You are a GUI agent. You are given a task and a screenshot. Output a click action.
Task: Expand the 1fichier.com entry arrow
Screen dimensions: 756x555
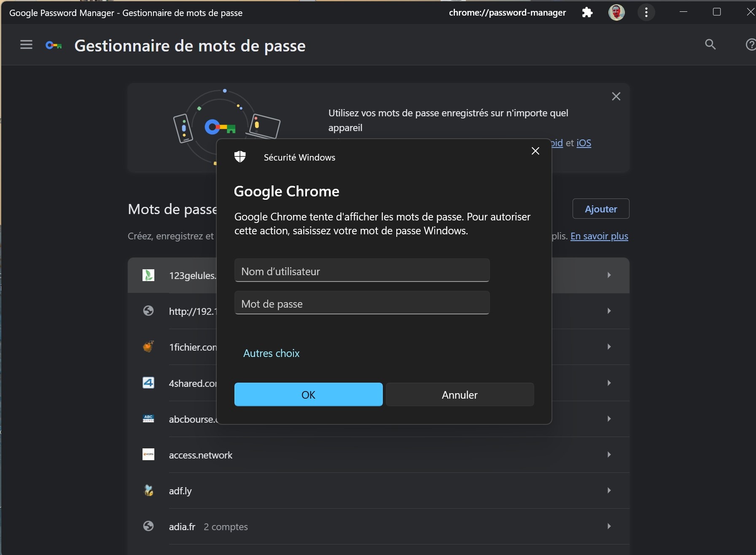point(609,347)
